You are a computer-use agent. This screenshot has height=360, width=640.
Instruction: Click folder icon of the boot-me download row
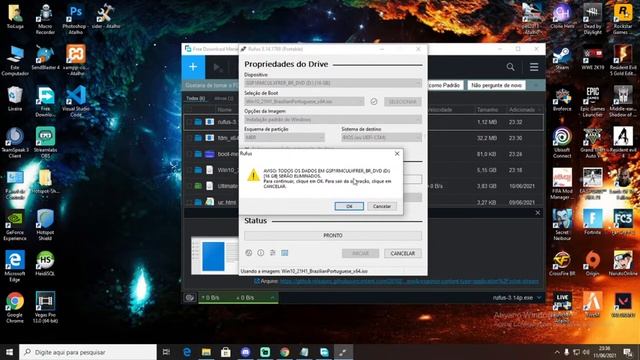[x=198, y=154]
